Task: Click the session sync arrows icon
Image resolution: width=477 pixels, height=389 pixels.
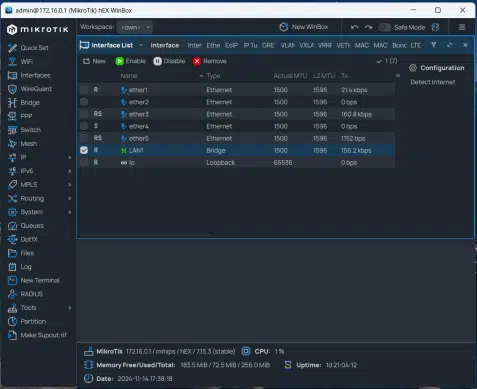Action: [x=435, y=27]
